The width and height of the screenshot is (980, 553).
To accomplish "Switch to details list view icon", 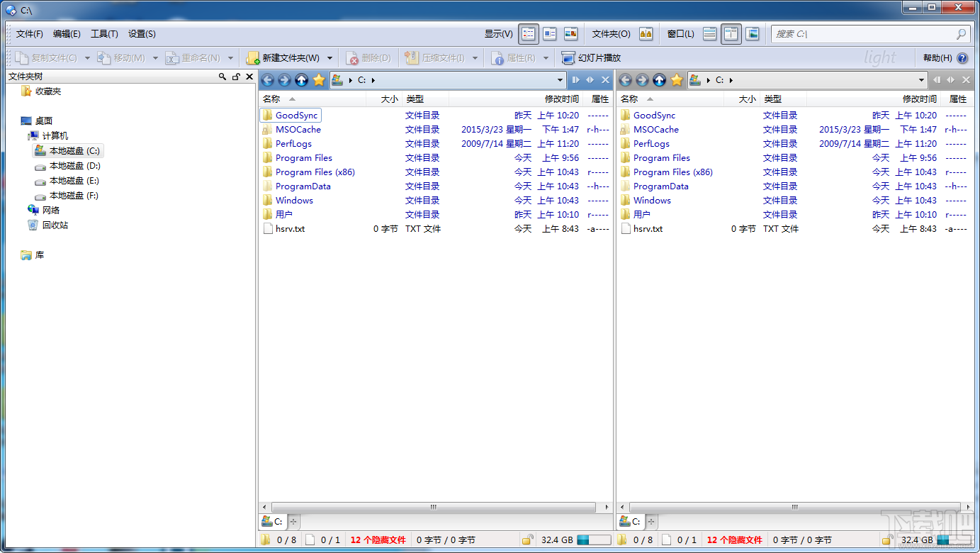I will point(528,33).
